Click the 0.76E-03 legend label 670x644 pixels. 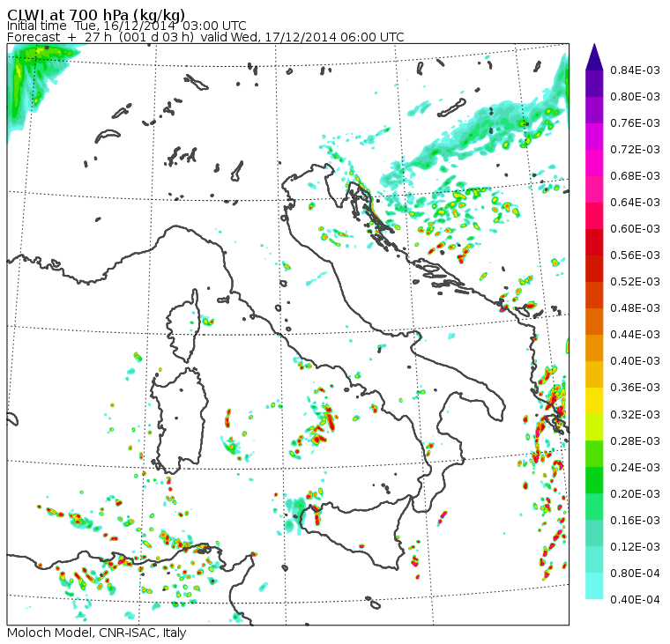tap(635, 123)
